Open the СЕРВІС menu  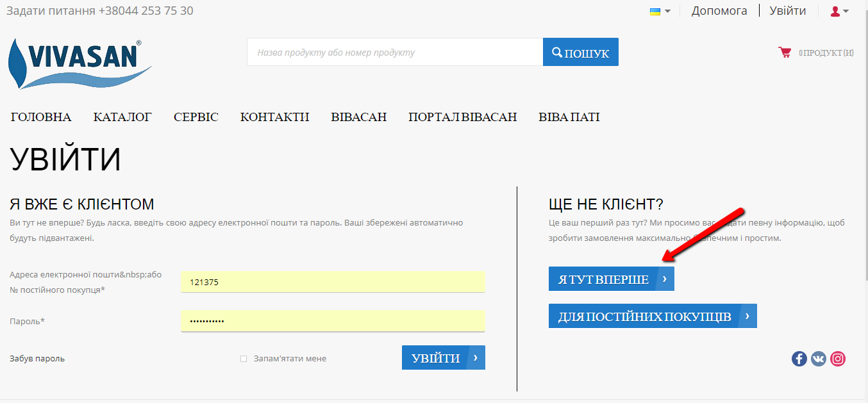[x=196, y=117]
